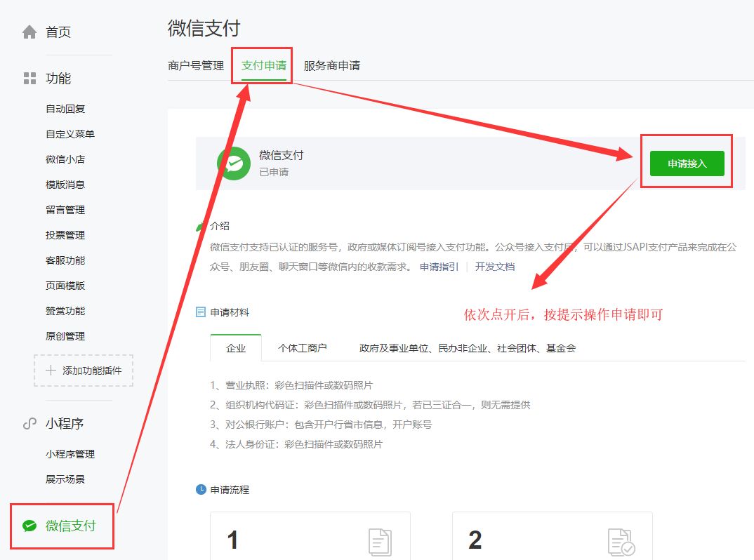Click the 添加功能插件 button
754x560 pixels.
click(84, 371)
